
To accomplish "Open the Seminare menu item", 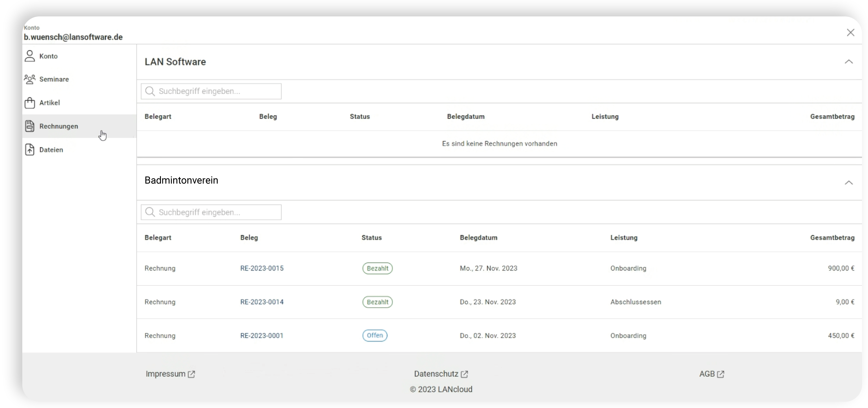I will point(79,79).
